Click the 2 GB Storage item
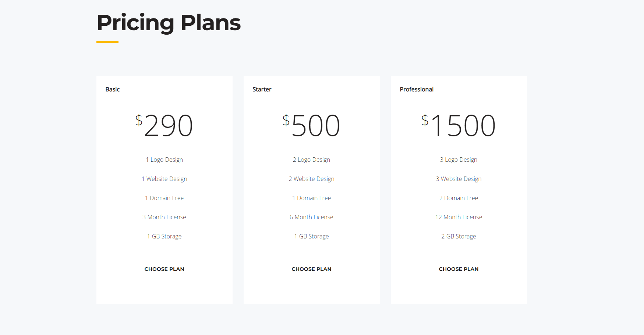The height and width of the screenshot is (335, 644). pos(459,236)
